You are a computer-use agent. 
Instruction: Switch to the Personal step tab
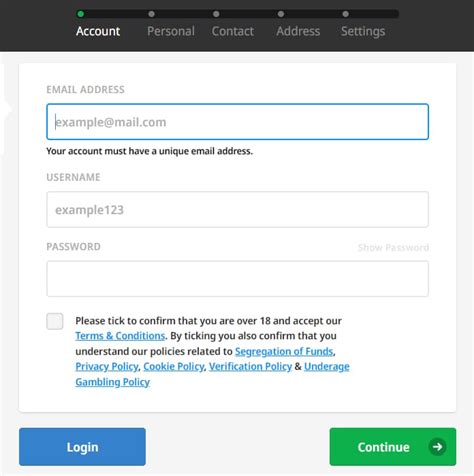[171, 31]
